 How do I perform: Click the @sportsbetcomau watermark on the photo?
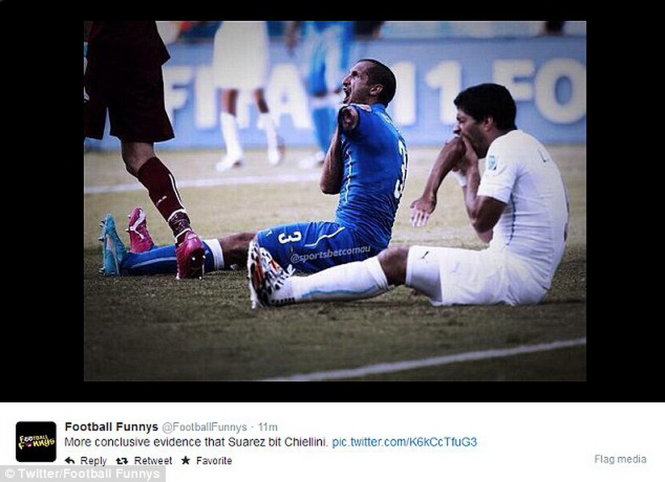(330, 254)
